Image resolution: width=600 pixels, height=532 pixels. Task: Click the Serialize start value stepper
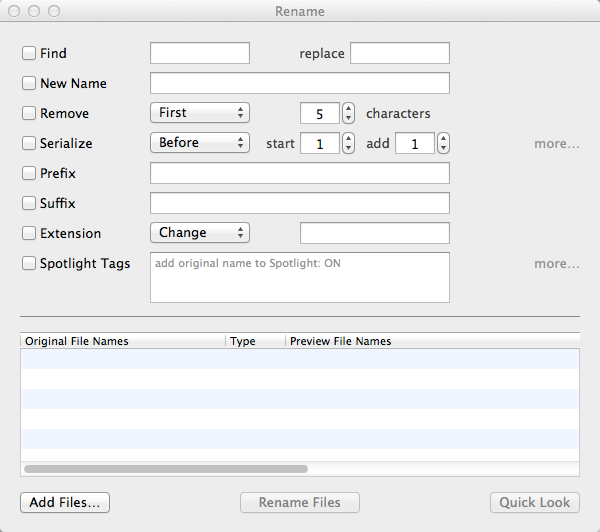[x=348, y=143]
